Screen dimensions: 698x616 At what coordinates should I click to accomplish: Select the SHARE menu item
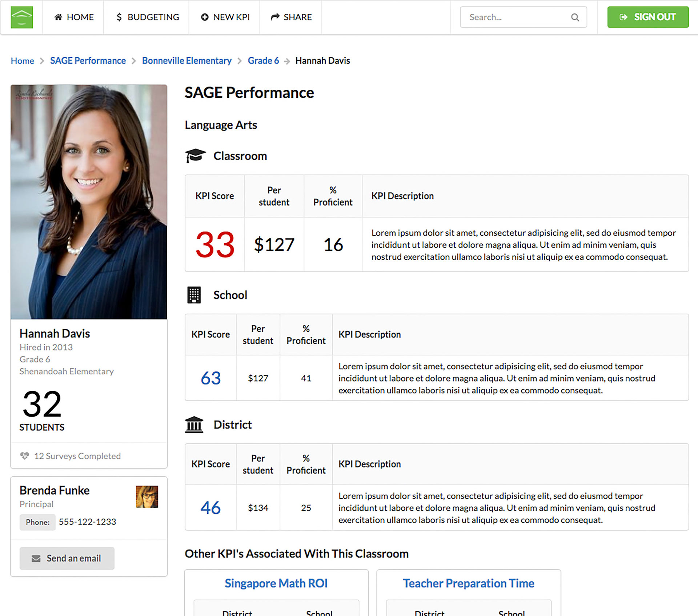click(291, 17)
